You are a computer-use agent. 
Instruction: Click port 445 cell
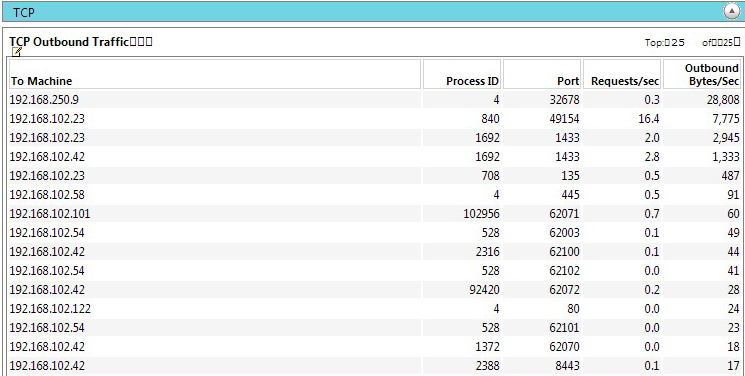(571, 195)
